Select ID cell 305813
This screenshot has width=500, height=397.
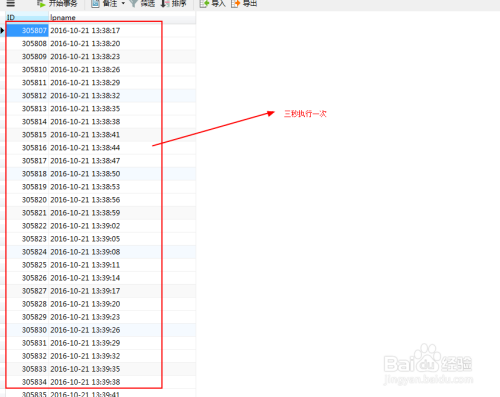(x=27, y=108)
